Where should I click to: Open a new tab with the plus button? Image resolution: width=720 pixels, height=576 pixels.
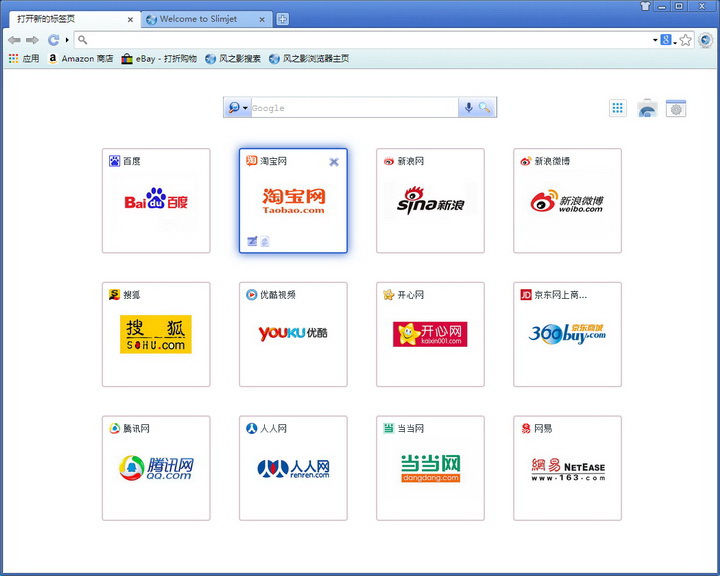click(283, 19)
